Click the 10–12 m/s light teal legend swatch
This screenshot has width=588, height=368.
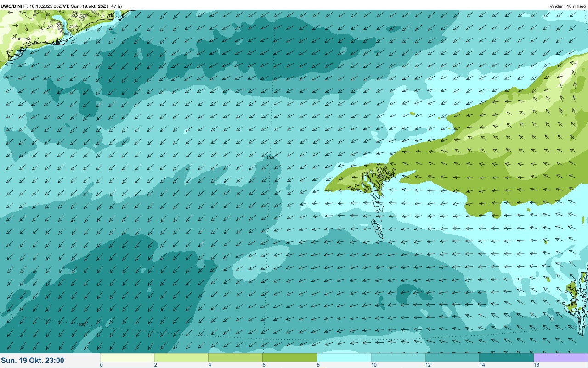pyautogui.click(x=398, y=357)
